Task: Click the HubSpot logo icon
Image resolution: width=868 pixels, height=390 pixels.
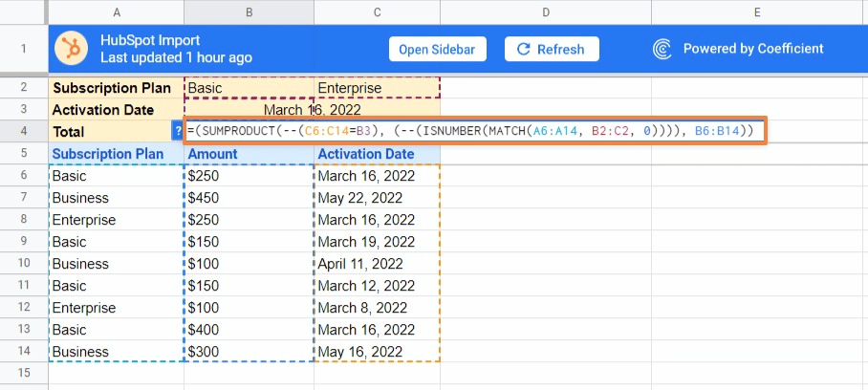Action: click(x=71, y=48)
